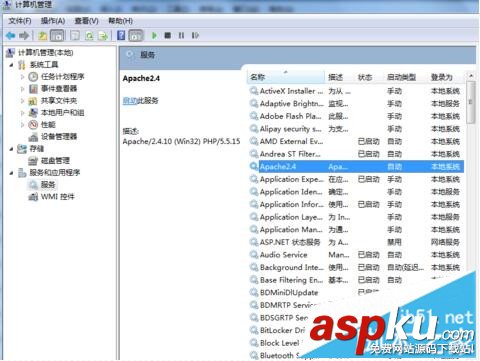Click the Restart service icon
This screenshot has height=361, width=480.
(195, 35)
